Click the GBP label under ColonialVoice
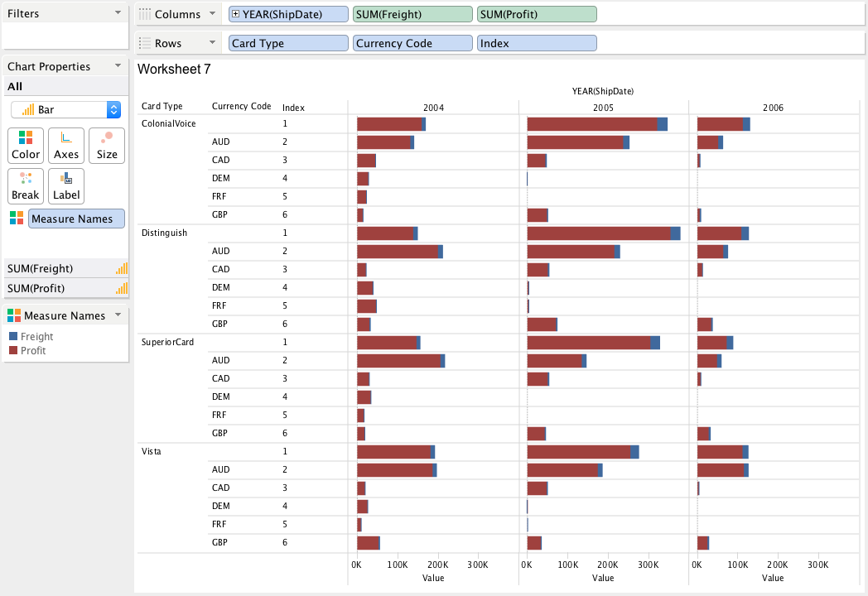 (x=219, y=214)
